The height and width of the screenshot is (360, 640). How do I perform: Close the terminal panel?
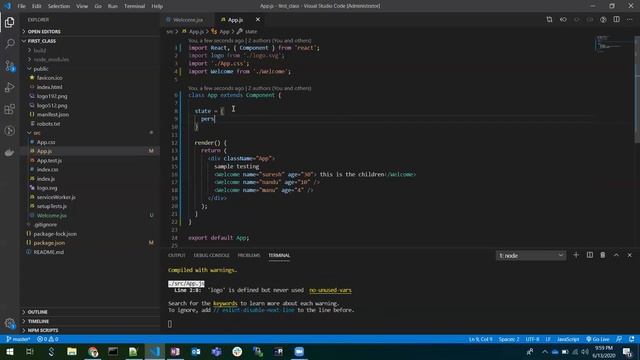(x=629, y=255)
